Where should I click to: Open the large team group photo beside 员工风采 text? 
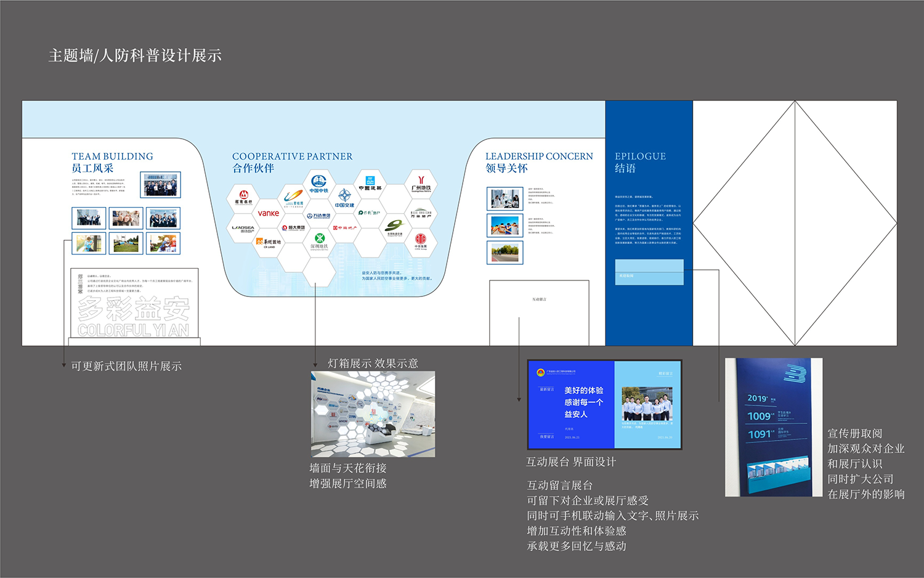161,185
